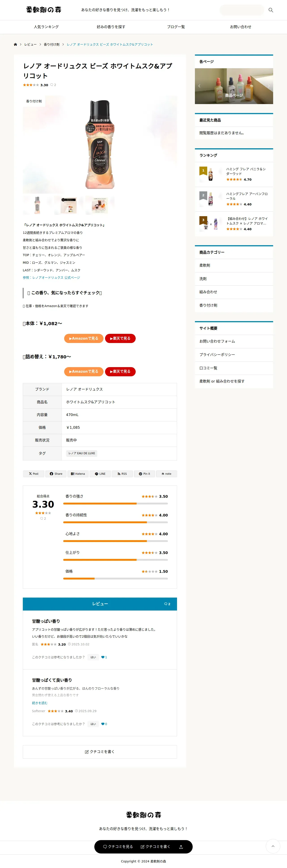Click the footer 柔軟剤の森 logo

(x=144, y=815)
